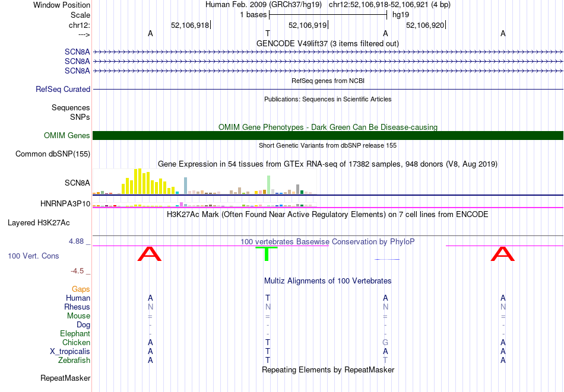The image size is (564, 392).
Task: Click the SCN8A GTEx expression bar chart
Action: click(x=204, y=181)
